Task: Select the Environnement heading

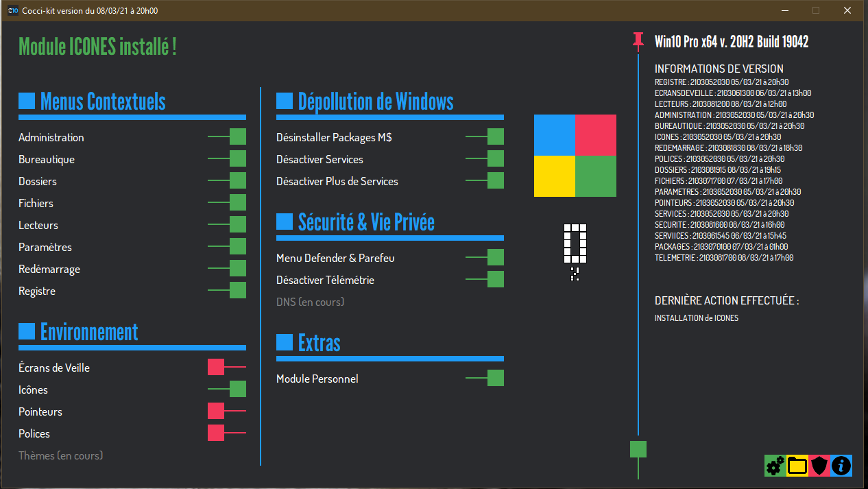Action: click(89, 332)
